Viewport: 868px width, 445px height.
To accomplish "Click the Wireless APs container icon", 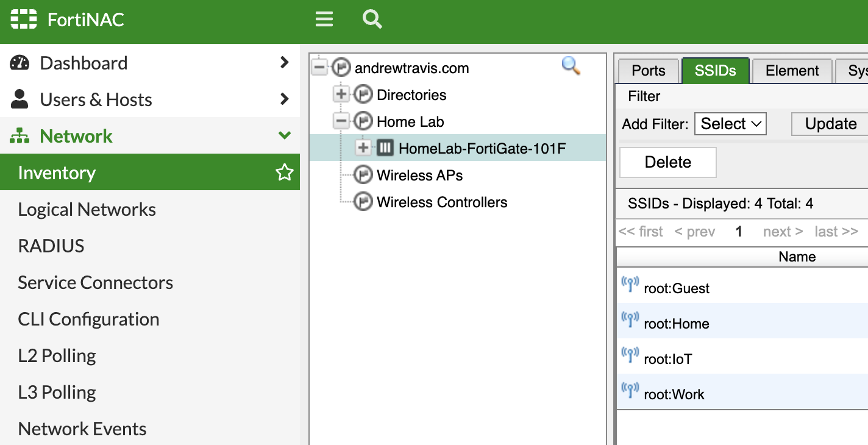I will tap(363, 176).
